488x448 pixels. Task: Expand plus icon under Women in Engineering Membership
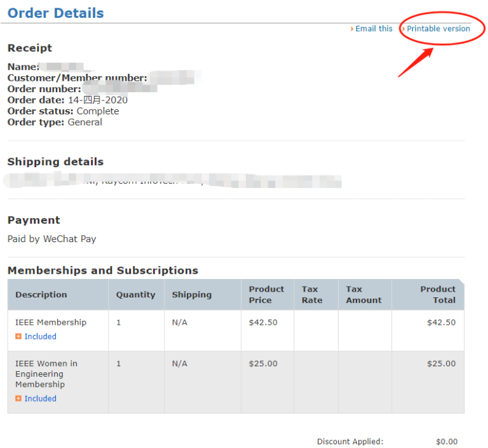18,399
